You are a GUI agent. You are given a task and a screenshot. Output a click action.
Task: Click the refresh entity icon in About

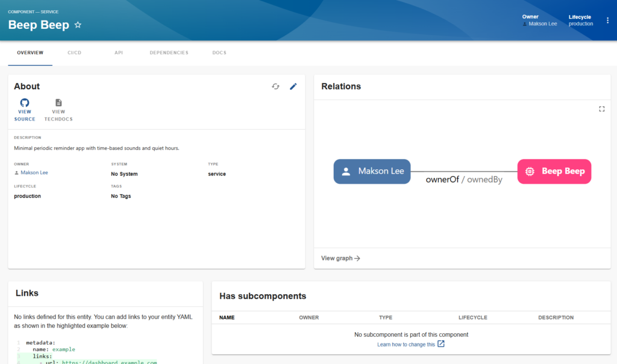tap(275, 86)
